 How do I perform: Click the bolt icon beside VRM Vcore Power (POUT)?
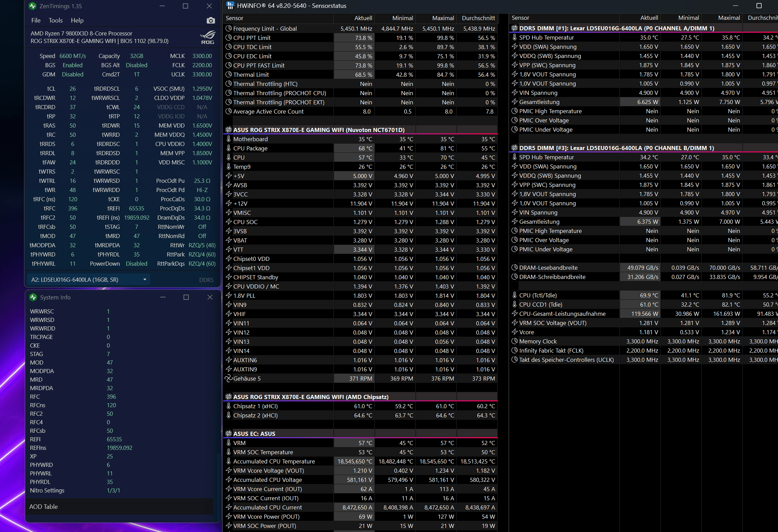click(x=229, y=516)
